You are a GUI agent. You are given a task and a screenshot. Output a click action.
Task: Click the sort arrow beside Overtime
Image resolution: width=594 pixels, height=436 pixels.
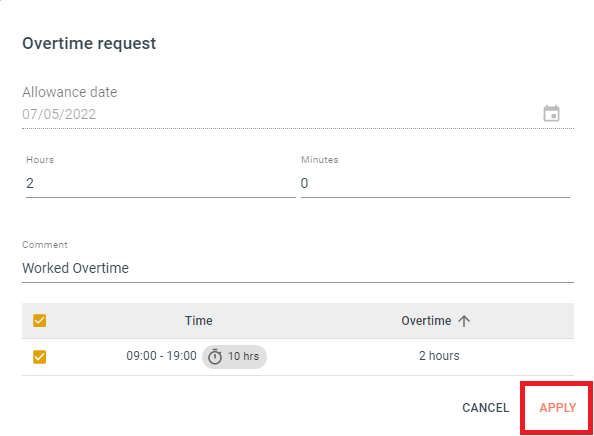pyautogui.click(x=464, y=321)
